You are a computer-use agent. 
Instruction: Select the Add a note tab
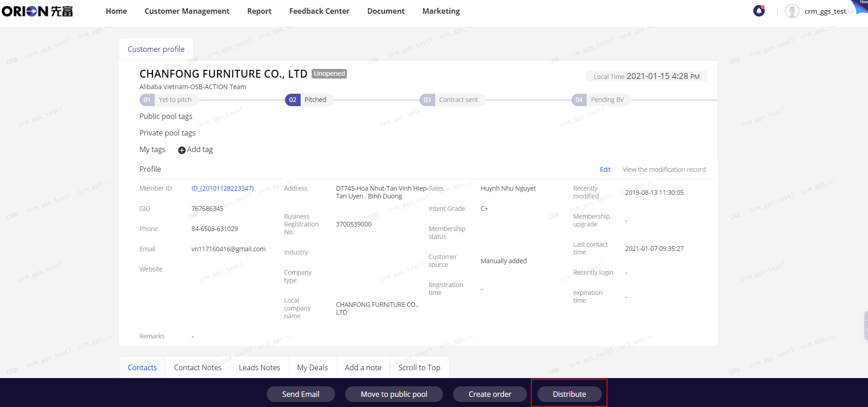click(x=363, y=367)
